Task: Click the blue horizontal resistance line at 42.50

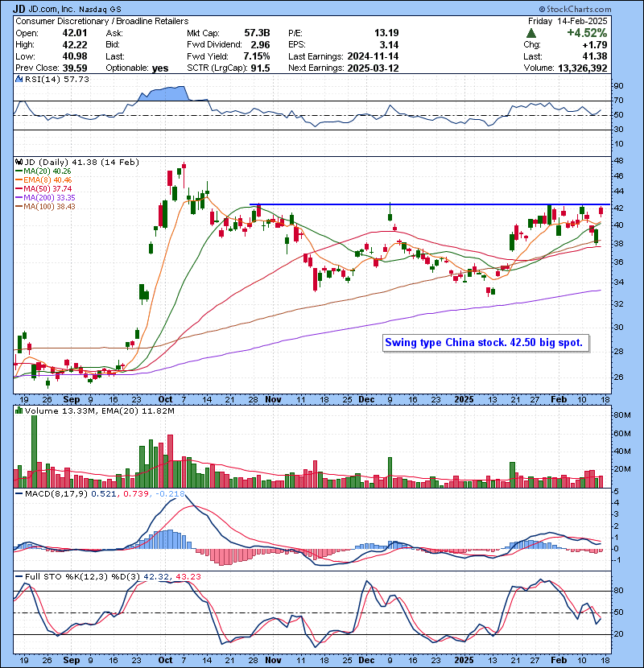Action: pyautogui.click(x=430, y=204)
